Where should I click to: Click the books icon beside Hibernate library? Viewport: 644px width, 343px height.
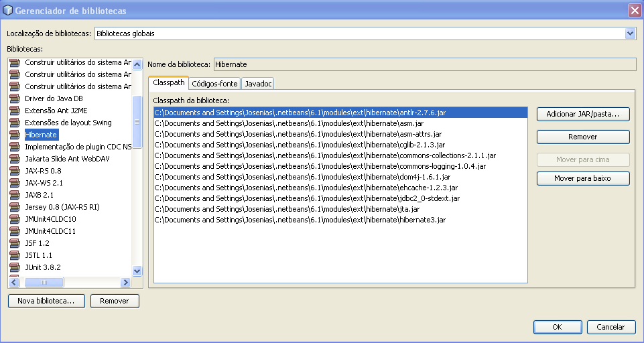(15, 135)
